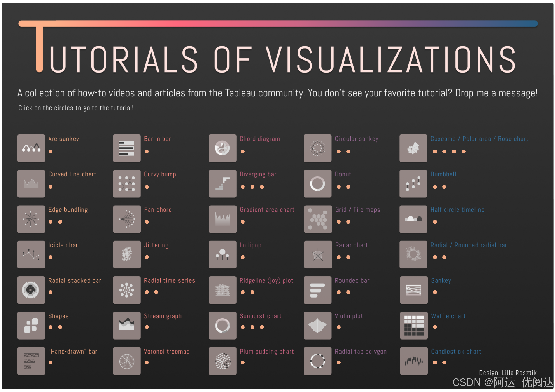Screen dimensions: 555x392
Task: Open the Violin plot icon
Action: tap(317, 325)
